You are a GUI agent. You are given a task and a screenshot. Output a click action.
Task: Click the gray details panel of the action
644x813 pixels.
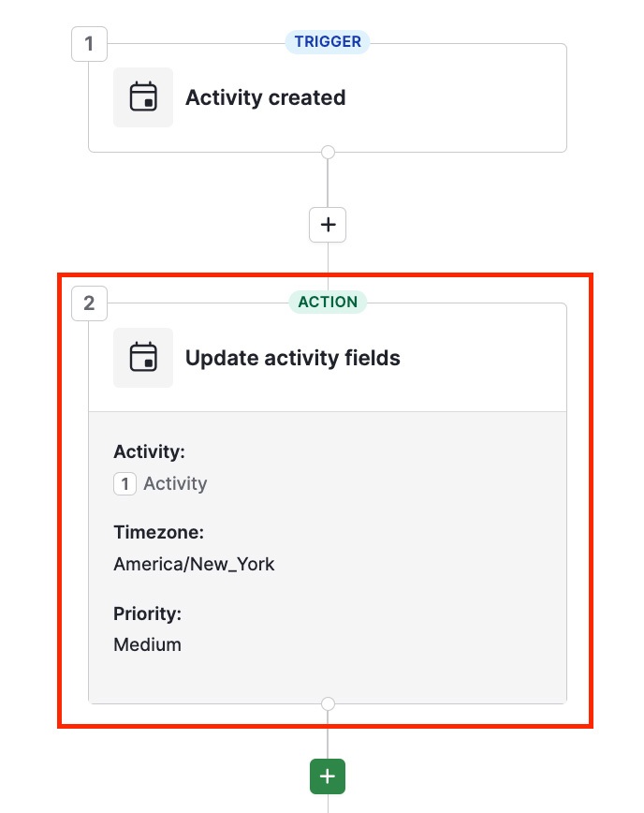coord(328,557)
